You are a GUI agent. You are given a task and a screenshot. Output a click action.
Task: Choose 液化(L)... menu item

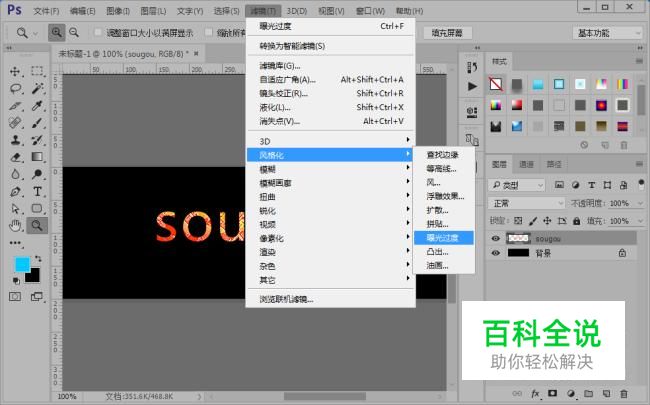click(x=330, y=107)
